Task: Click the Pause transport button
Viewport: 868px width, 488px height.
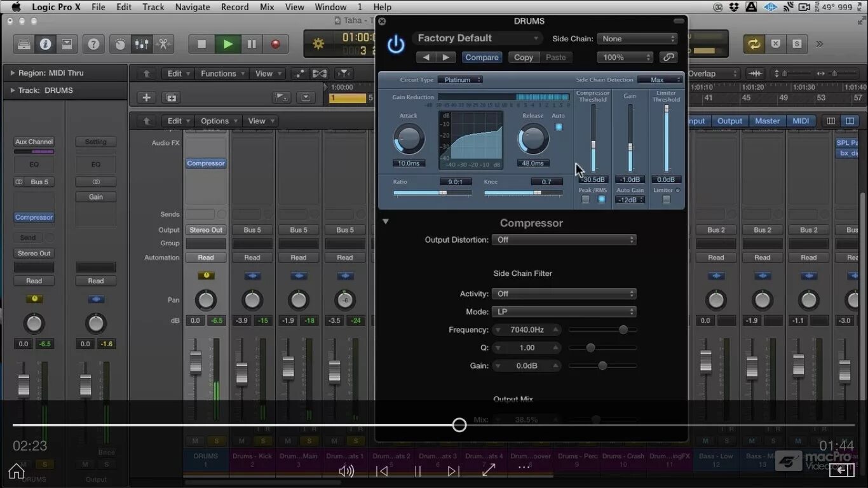Action: (252, 44)
